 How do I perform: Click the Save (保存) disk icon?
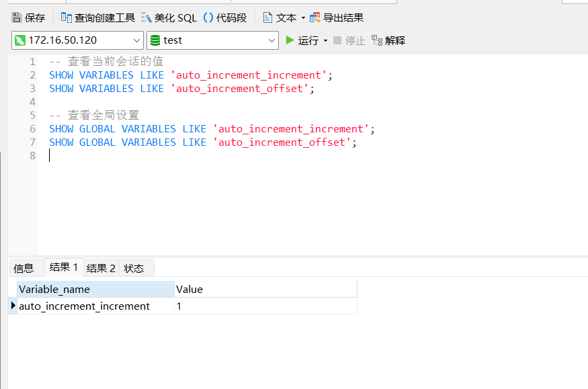(x=17, y=18)
